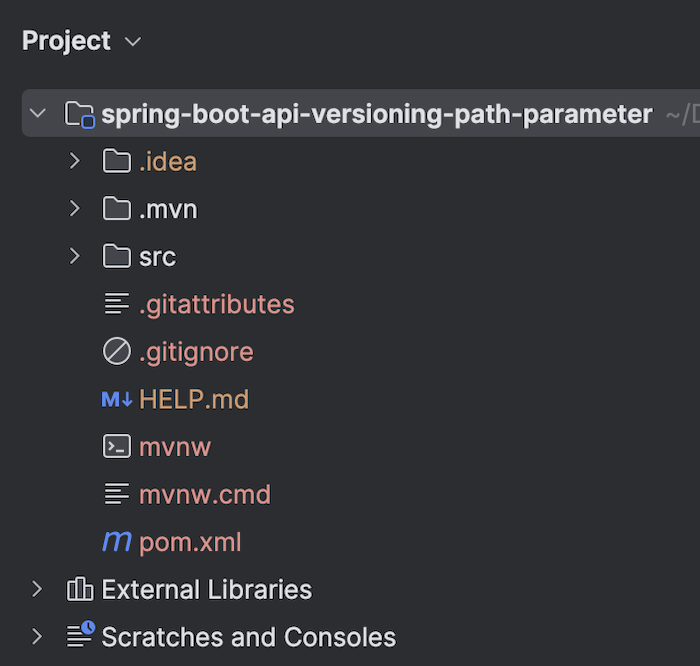Collapse the spring-boot-api-versioning-path-parameter root node

coord(38,114)
